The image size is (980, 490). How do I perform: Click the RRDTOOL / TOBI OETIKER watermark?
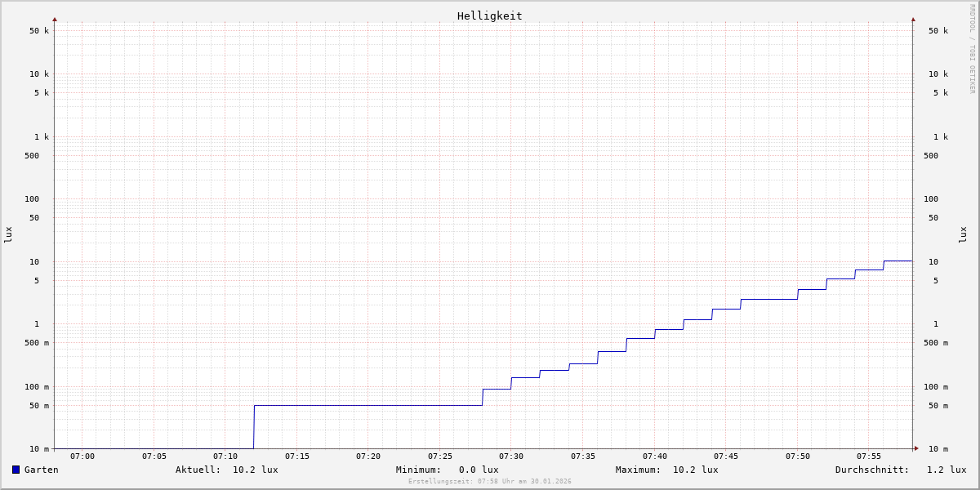972,49
